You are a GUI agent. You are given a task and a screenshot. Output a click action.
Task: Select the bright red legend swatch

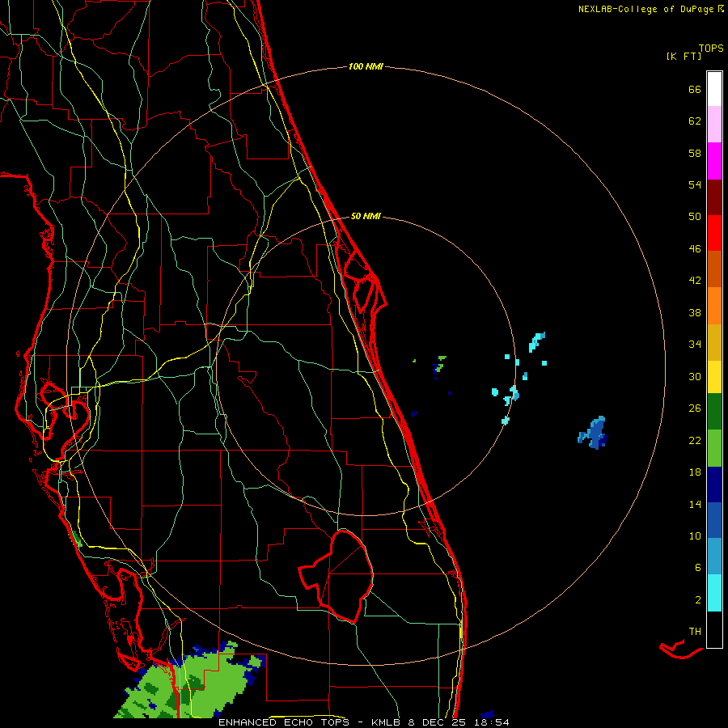click(714, 233)
